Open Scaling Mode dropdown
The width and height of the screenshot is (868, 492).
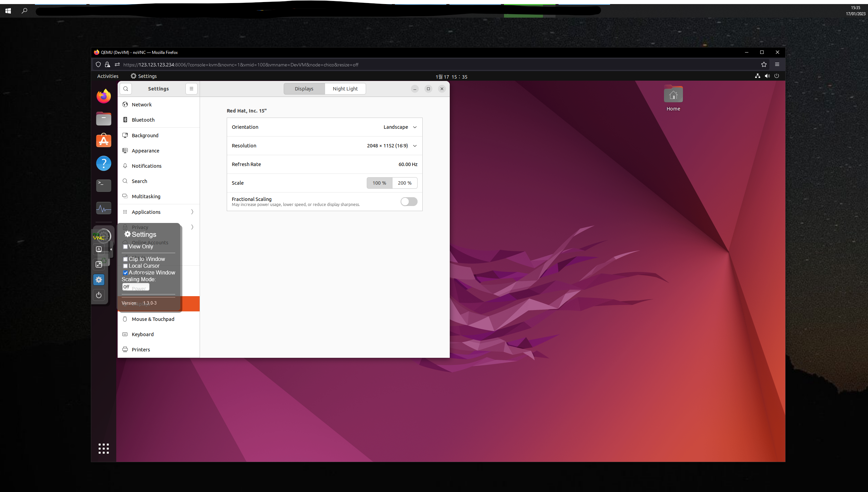pyautogui.click(x=136, y=287)
